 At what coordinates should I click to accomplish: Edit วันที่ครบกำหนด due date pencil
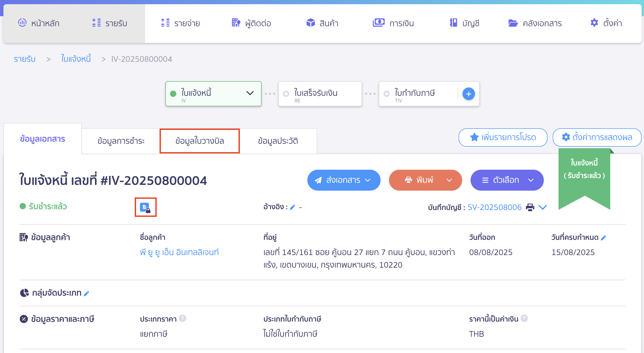coord(603,238)
